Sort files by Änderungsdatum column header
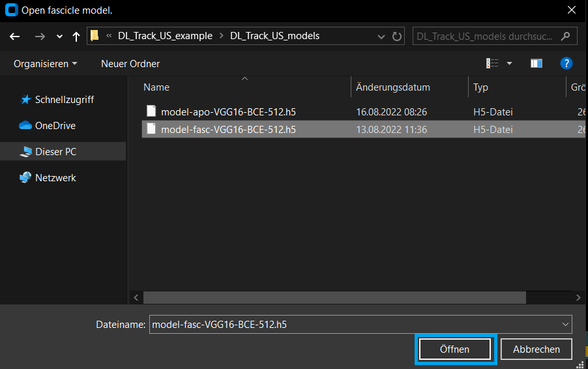Image resolution: width=588 pixels, height=369 pixels. pos(393,87)
